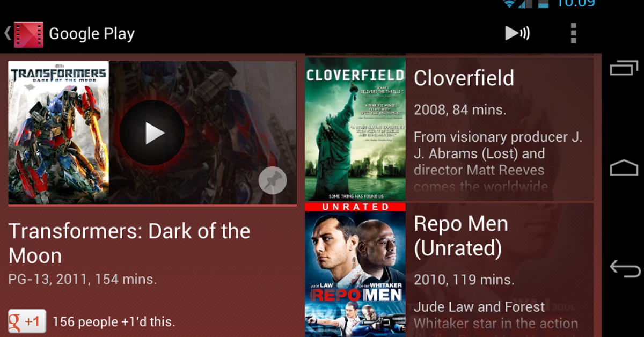Image resolution: width=644 pixels, height=337 pixels.
Task: Tap the Google Play Movies film icon
Action: point(28,35)
